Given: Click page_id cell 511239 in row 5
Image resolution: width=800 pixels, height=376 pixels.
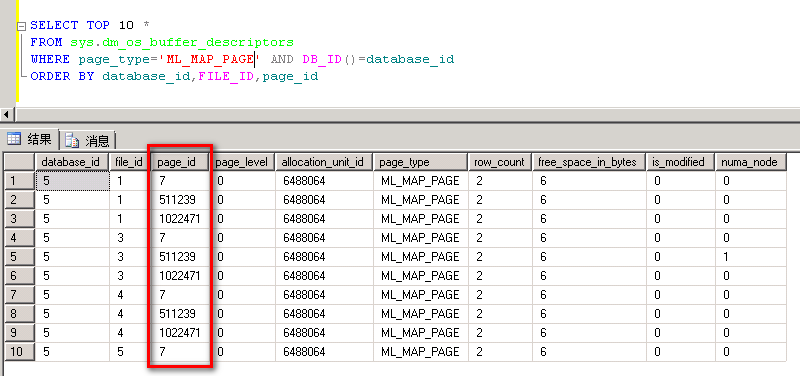Looking at the screenshot, I should click(x=181, y=257).
